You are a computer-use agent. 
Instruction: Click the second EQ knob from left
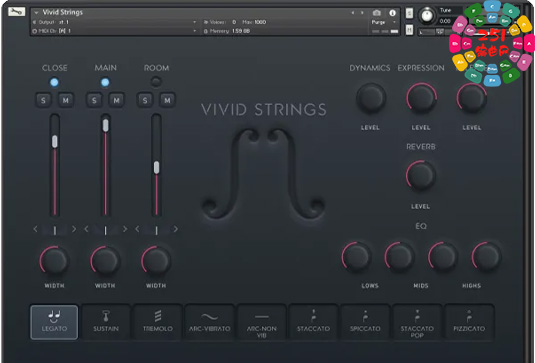coord(399,257)
